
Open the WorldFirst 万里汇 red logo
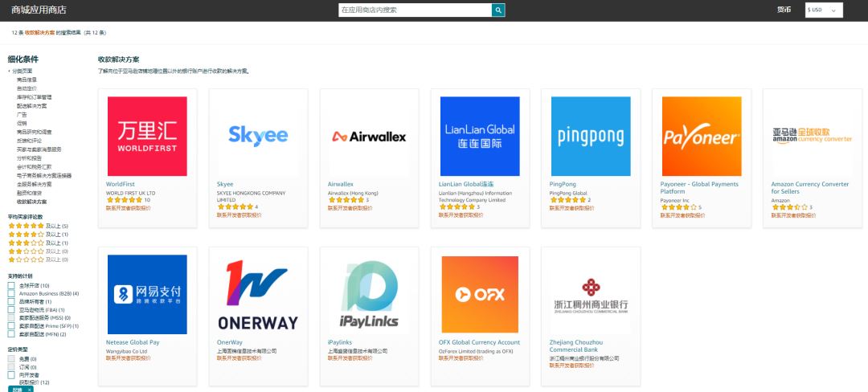(x=147, y=136)
